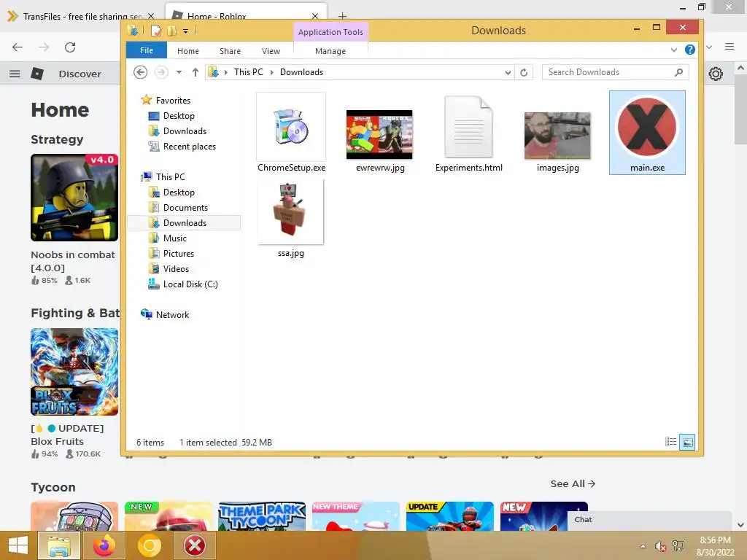Click the Favorites star item
The height and width of the screenshot is (560, 747).
(x=166, y=100)
